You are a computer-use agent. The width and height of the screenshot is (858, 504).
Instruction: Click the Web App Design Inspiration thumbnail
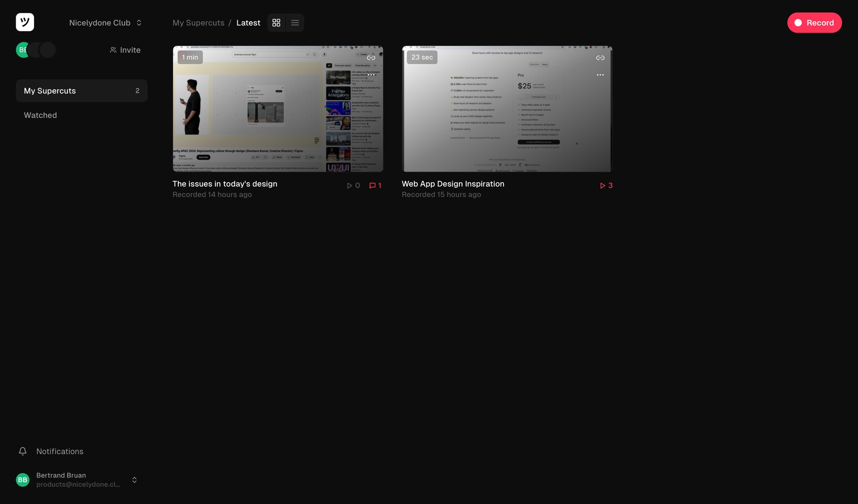507,109
